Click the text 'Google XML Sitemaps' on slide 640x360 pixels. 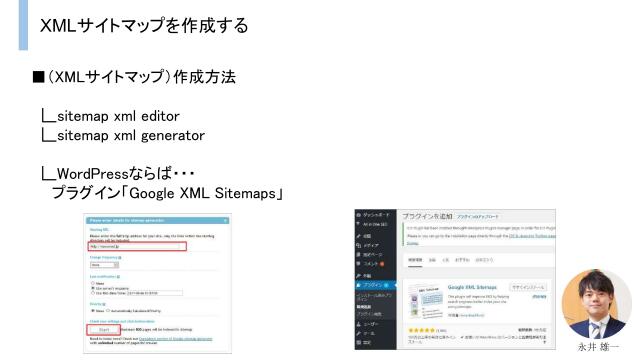203,193
